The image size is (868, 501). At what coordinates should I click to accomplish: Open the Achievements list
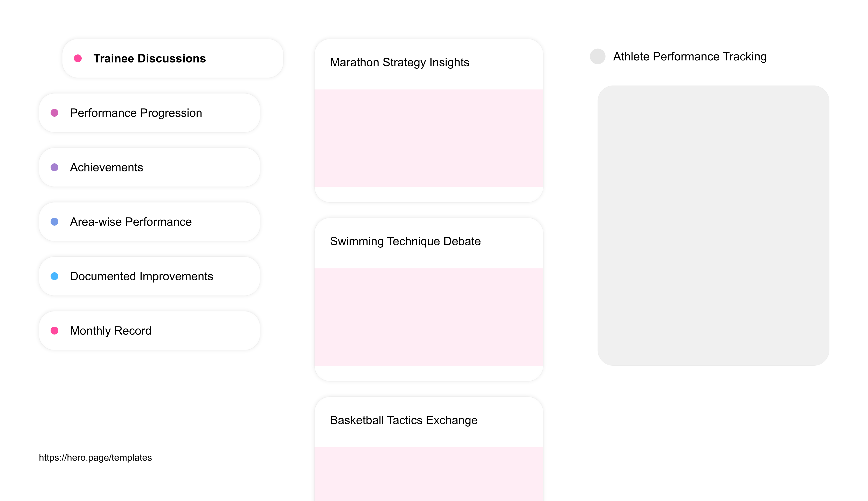[107, 167]
